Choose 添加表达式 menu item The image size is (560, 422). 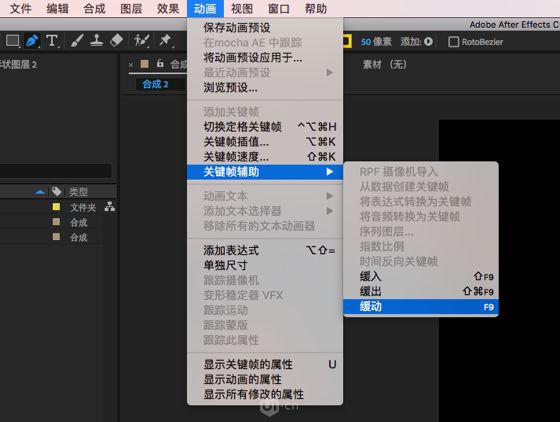pos(265,250)
